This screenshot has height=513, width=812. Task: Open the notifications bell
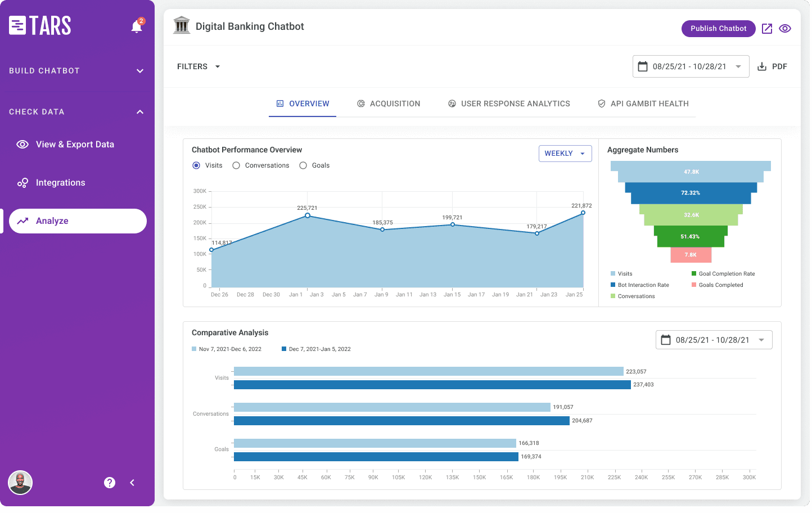pos(137,26)
